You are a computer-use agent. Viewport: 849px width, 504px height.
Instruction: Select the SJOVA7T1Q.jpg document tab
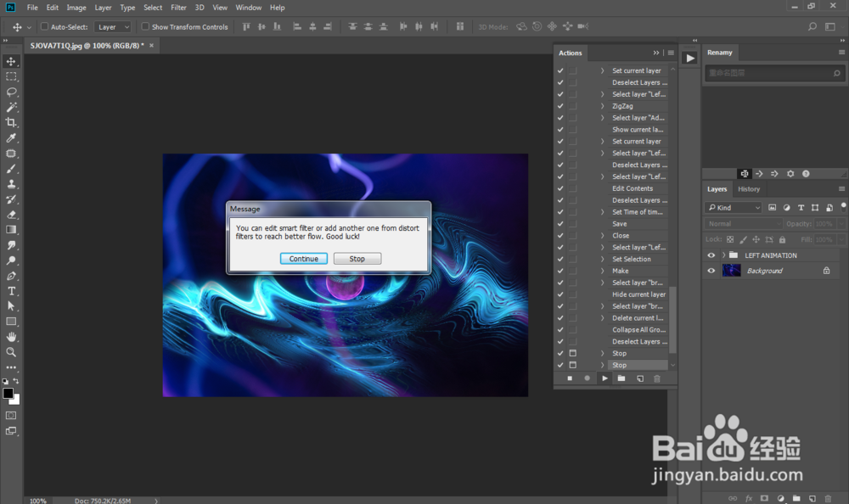click(x=87, y=46)
